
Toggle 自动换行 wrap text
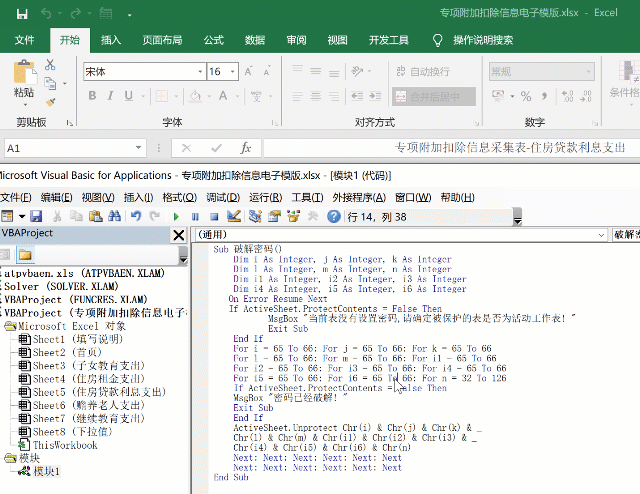423,71
